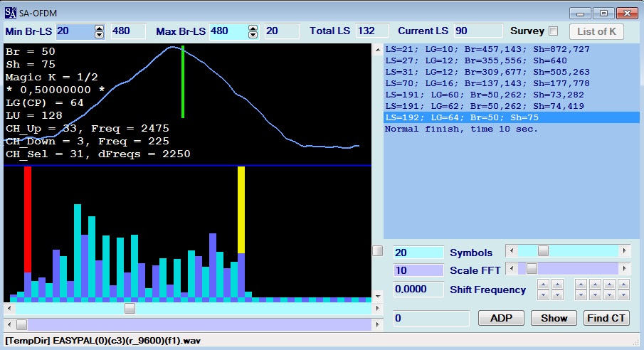Screen dimensions: 644x350
Task: Click third up arrow in Shift Frequency right group
Action: pos(610,285)
